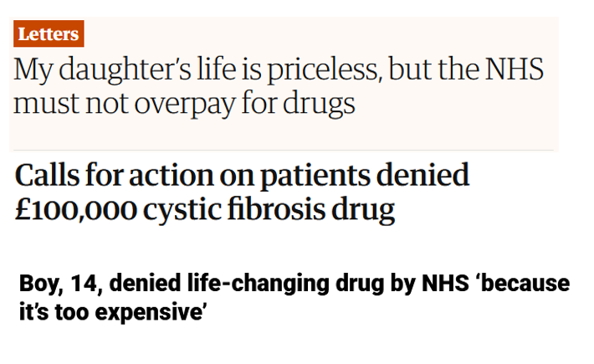Image resolution: width=594 pixels, height=364 pixels.
Task: Click the '£100,000 cystic fibrosis drug' line
Action: pos(204,209)
